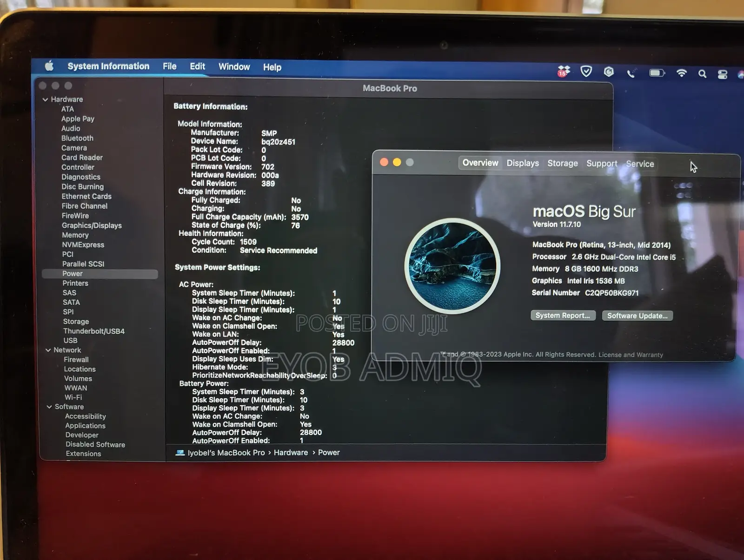This screenshot has height=560, width=744.
Task: Click the Service Recommended condition text
Action: pyautogui.click(x=279, y=250)
